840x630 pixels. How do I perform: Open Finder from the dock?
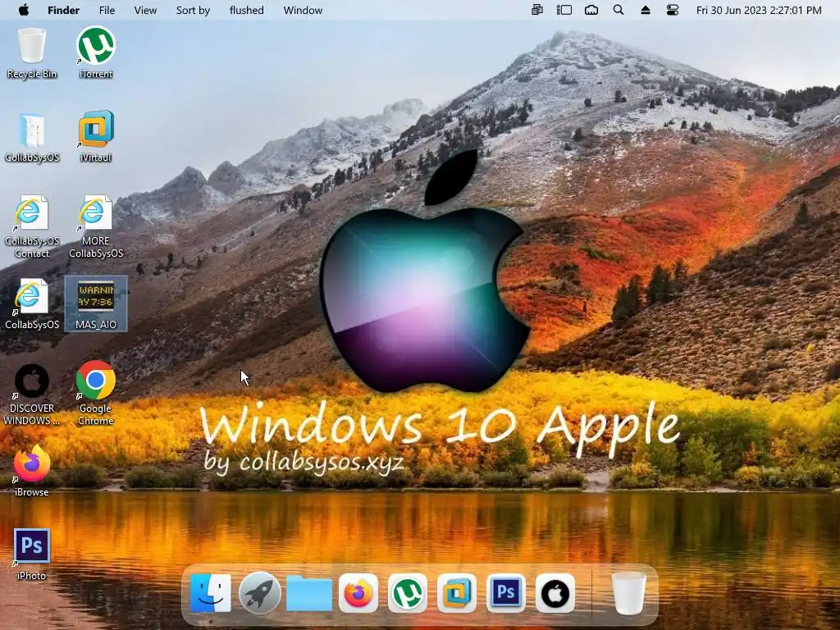pyautogui.click(x=210, y=593)
